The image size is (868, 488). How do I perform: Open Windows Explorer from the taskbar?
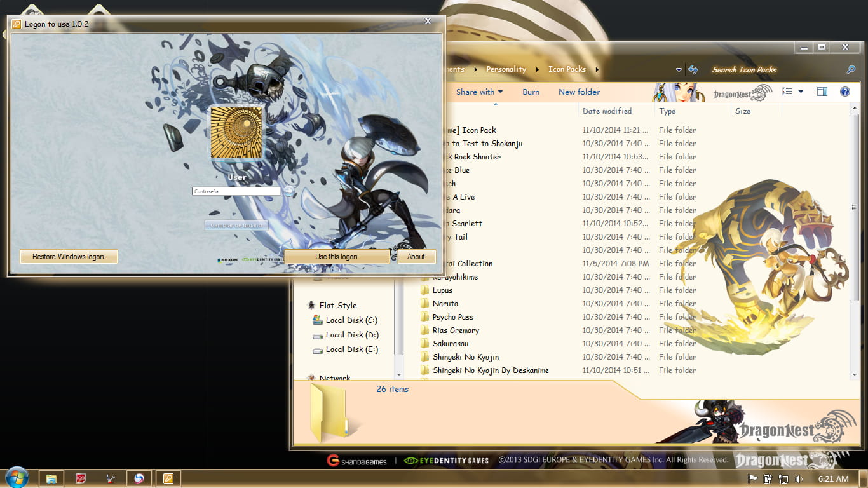click(x=51, y=478)
